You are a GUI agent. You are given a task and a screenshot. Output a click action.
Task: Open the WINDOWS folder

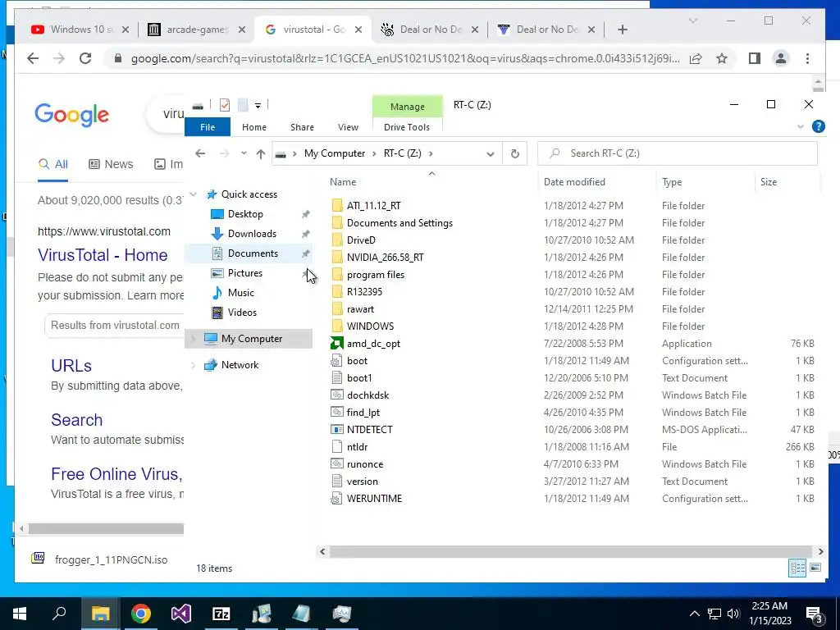tap(370, 326)
